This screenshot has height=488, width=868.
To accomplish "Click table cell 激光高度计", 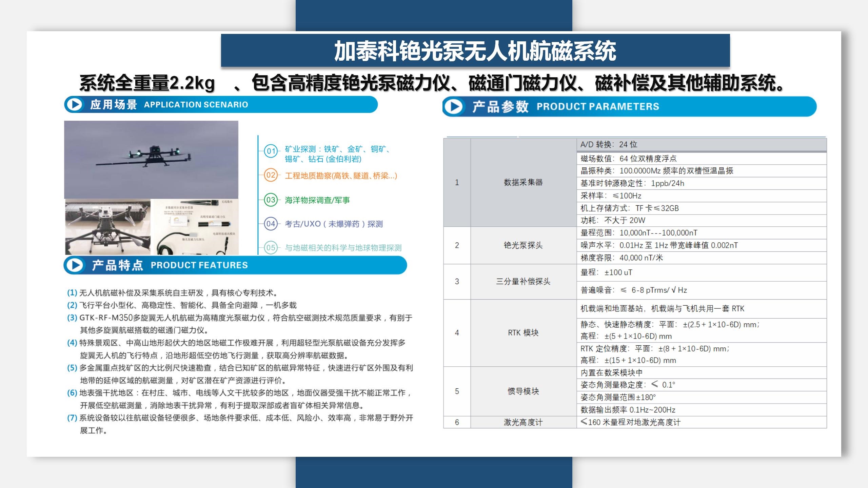I will pyautogui.click(x=523, y=422).
